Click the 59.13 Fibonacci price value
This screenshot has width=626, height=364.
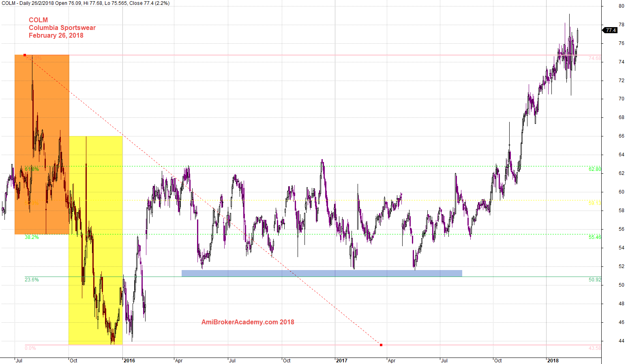tap(595, 203)
